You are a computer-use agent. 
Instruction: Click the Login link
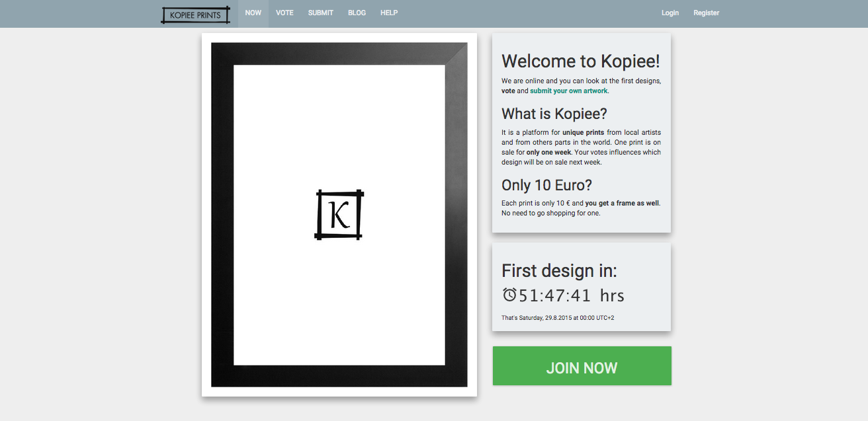coord(670,13)
